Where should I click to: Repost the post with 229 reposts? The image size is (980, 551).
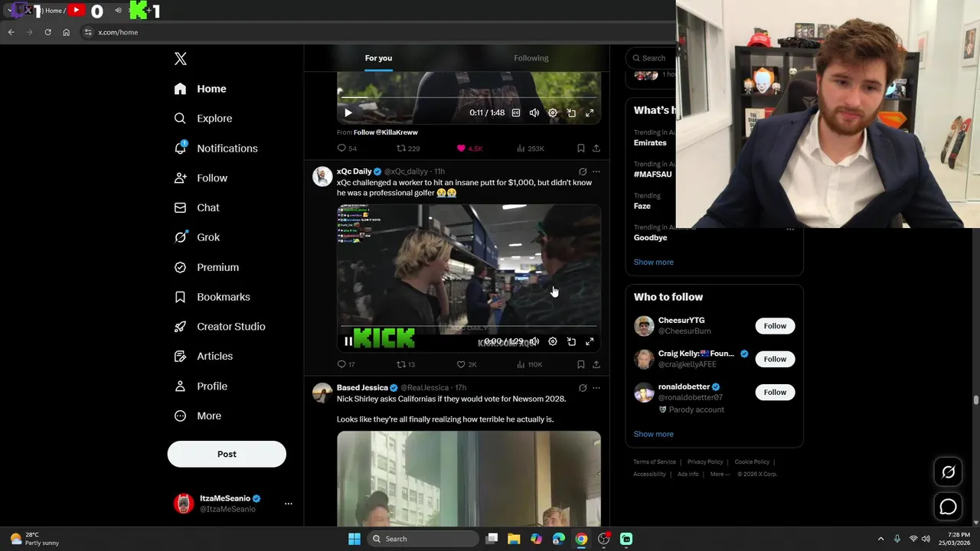point(408,148)
